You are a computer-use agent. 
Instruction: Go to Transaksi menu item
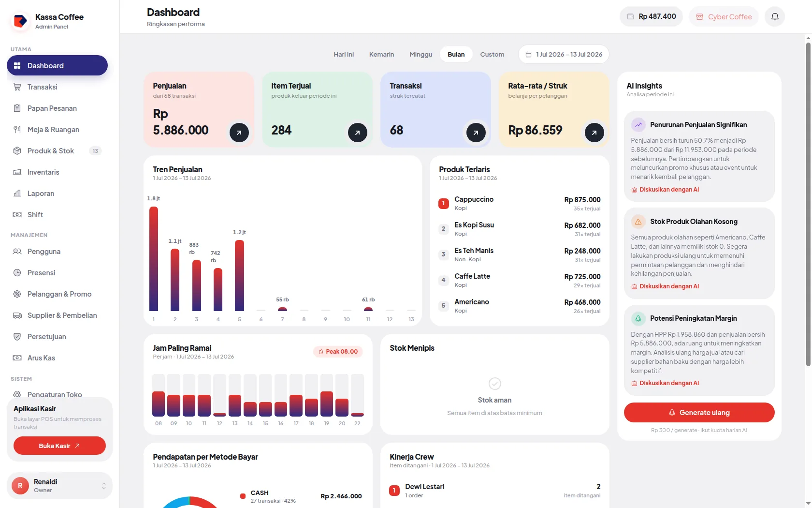click(x=57, y=87)
